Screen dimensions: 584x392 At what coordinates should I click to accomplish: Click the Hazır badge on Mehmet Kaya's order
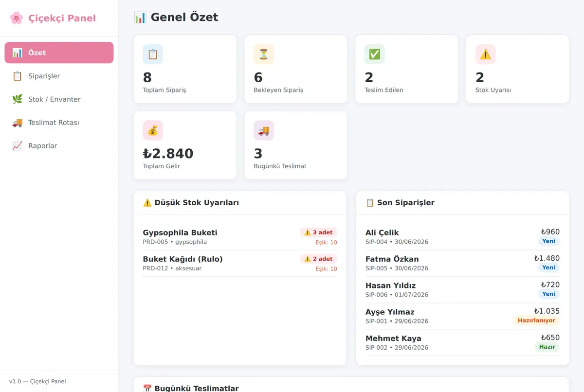[x=547, y=347]
